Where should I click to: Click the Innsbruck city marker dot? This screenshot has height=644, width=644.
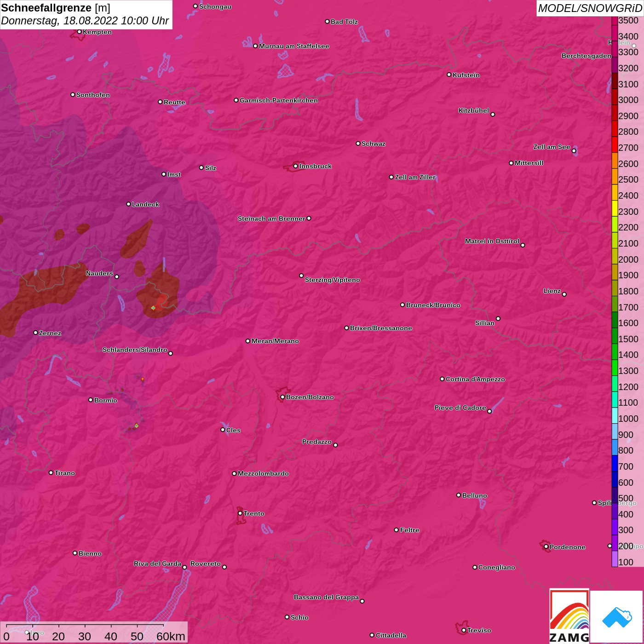tap(295, 166)
